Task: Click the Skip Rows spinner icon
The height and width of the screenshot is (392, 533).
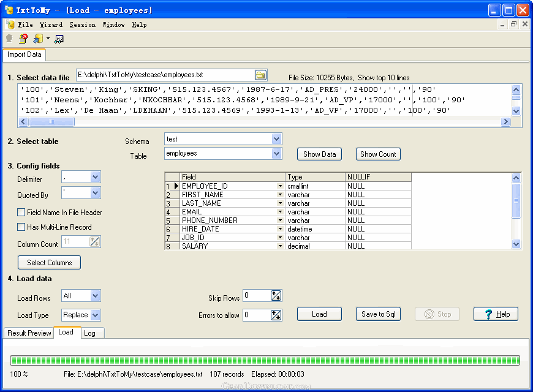Action: [x=276, y=296]
